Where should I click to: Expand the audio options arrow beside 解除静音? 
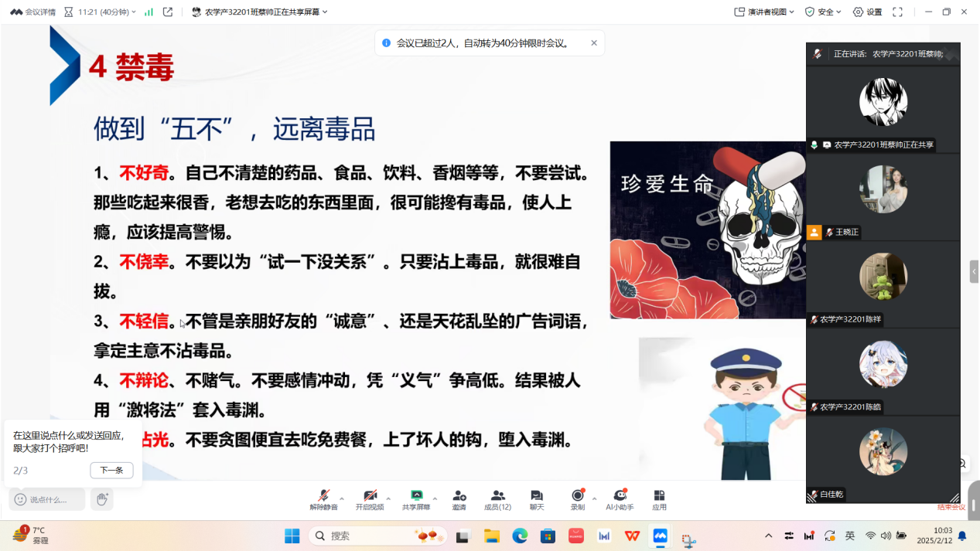[342, 498]
